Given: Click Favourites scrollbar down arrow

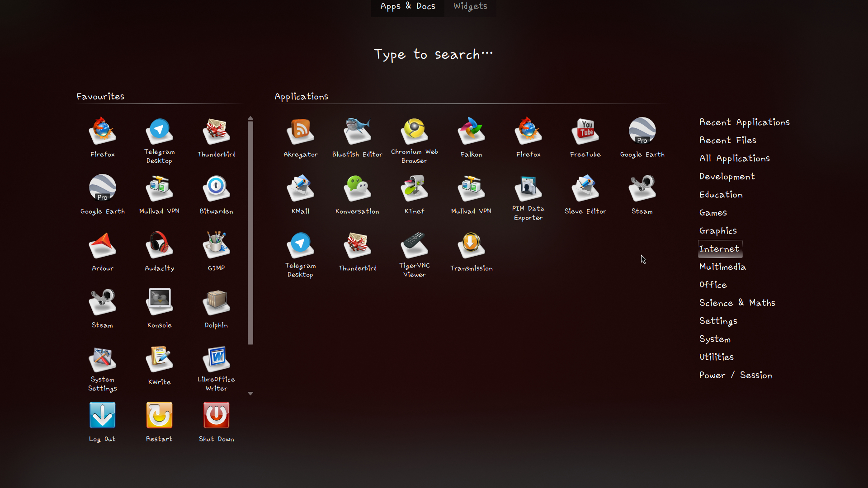Looking at the screenshot, I should coord(250,394).
